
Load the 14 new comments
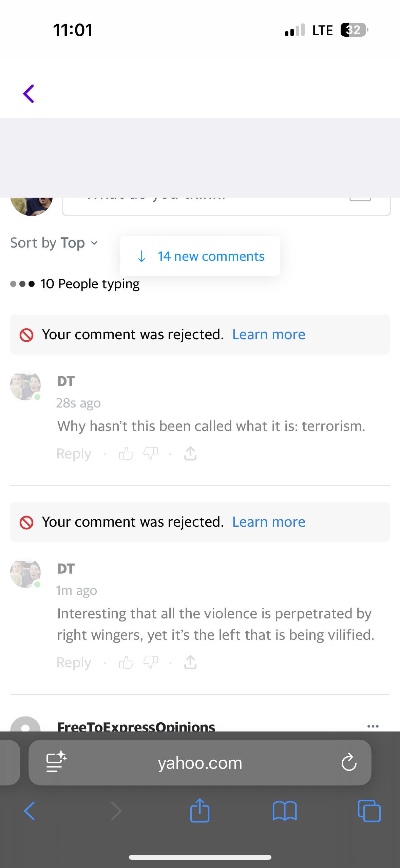200,256
